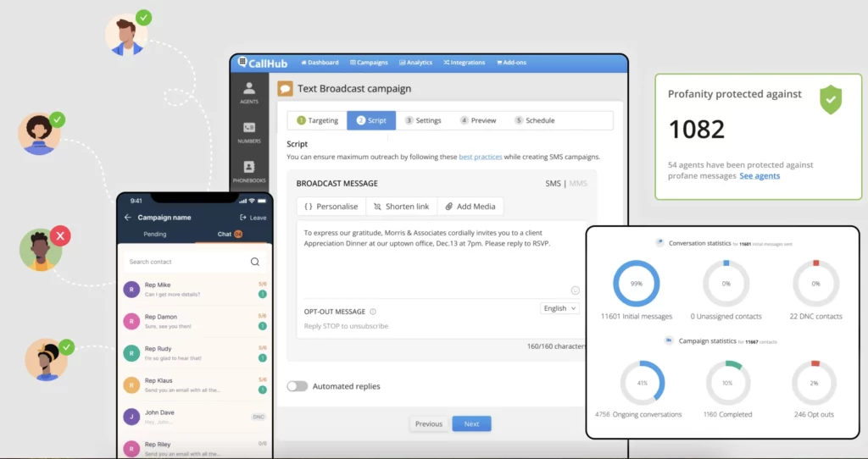Go to the Schedule step
This screenshot has width=868, height=459.
[535, 120]
